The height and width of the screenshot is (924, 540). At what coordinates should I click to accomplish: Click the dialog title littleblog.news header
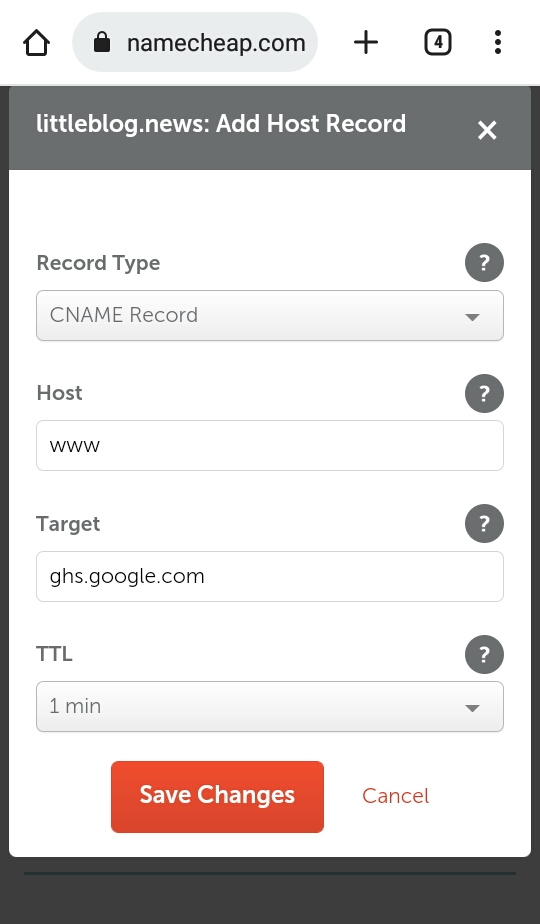[221, 124]
